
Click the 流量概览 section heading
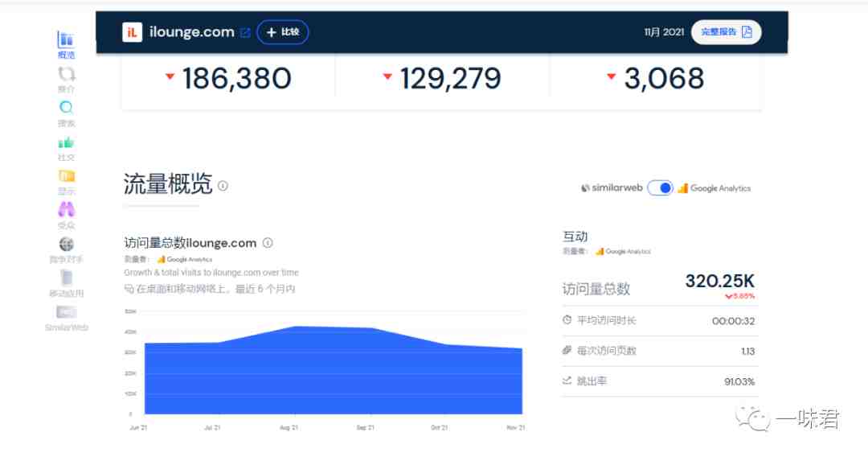[168, 184]
